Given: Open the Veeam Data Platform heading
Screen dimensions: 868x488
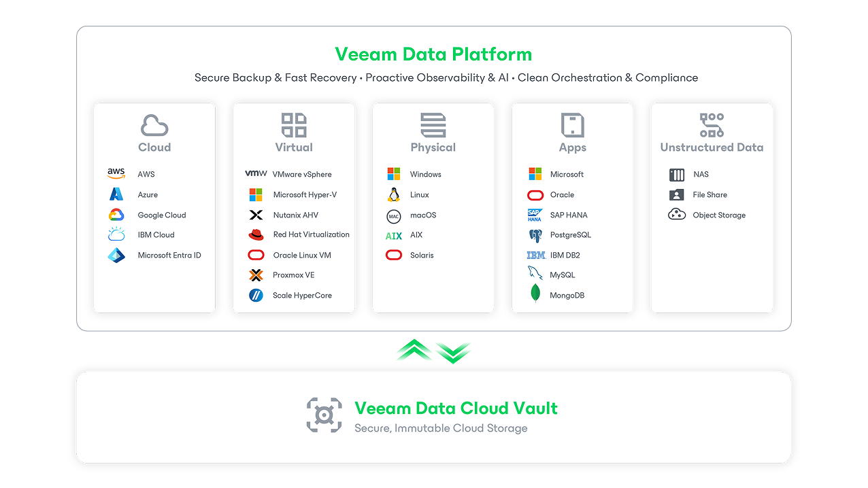Looking at the screenshot, I should tap(433, 54).
